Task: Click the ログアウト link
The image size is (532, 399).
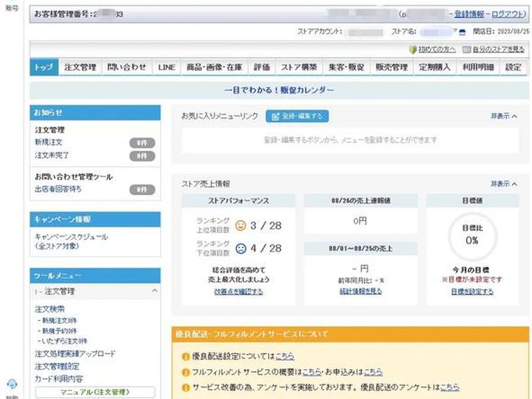Action: [x=509, y=14]
